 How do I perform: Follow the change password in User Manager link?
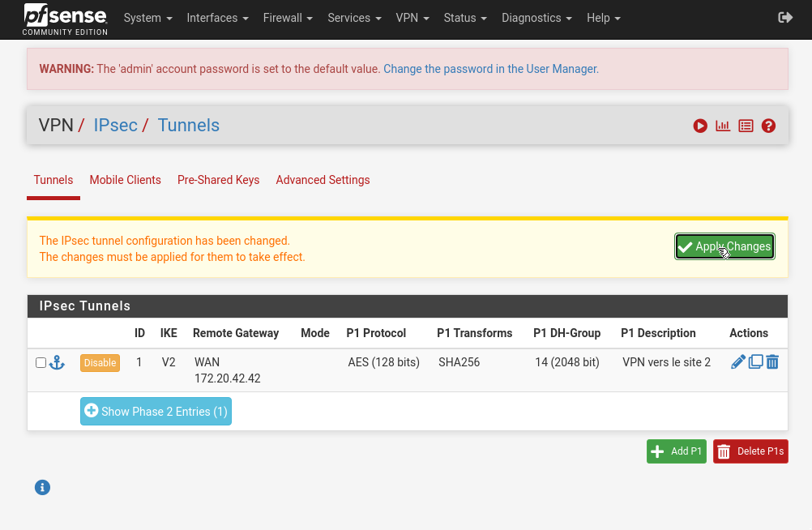point(490,69)
